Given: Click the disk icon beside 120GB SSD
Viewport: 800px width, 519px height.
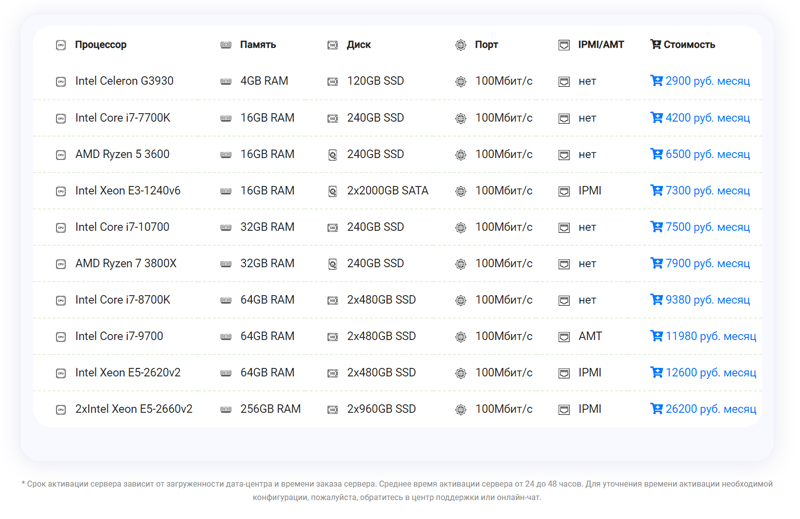Looking at the screenshot, I should (x=332, y=82).
